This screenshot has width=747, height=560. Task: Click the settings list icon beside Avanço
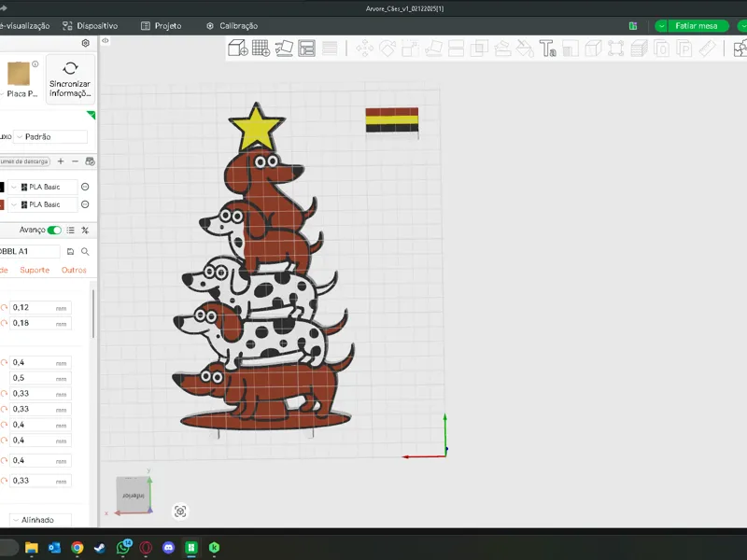click(x=71, y=230)
